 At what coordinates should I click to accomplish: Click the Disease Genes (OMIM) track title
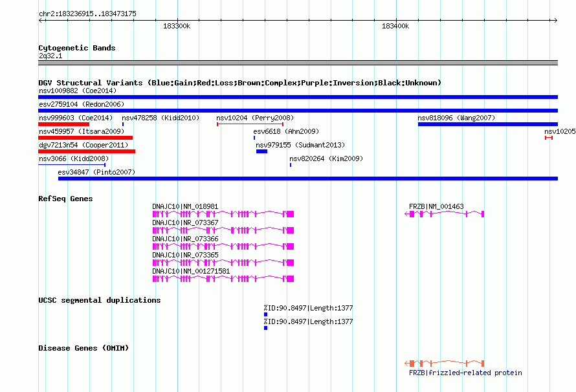tap(83, 348)
